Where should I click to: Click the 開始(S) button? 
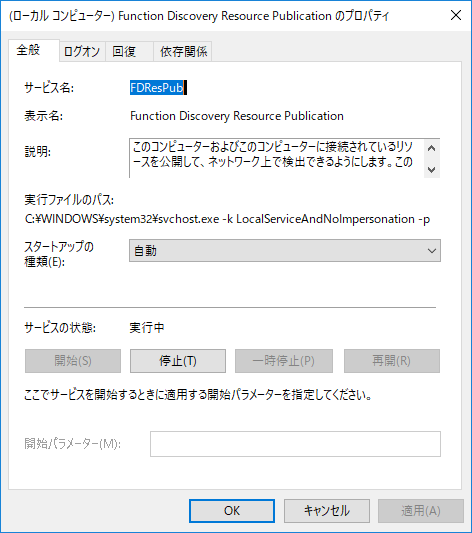73,361
